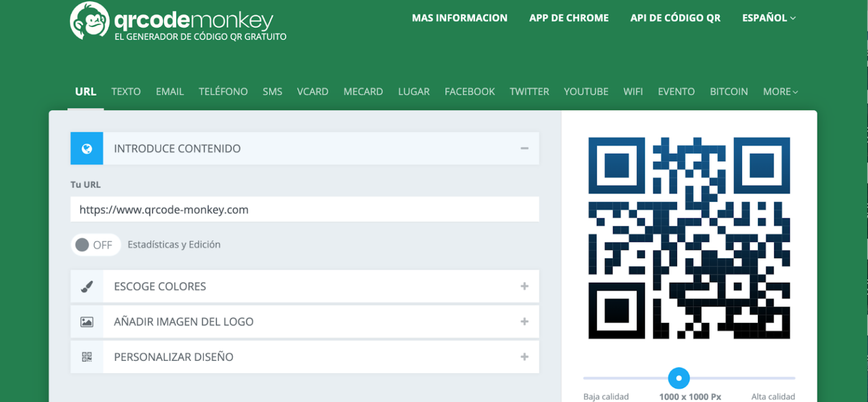The width and height of the screenshot is (868, 402).
Task: Enable the Estadísticas y Edición toggle
Action: point(95,244)
